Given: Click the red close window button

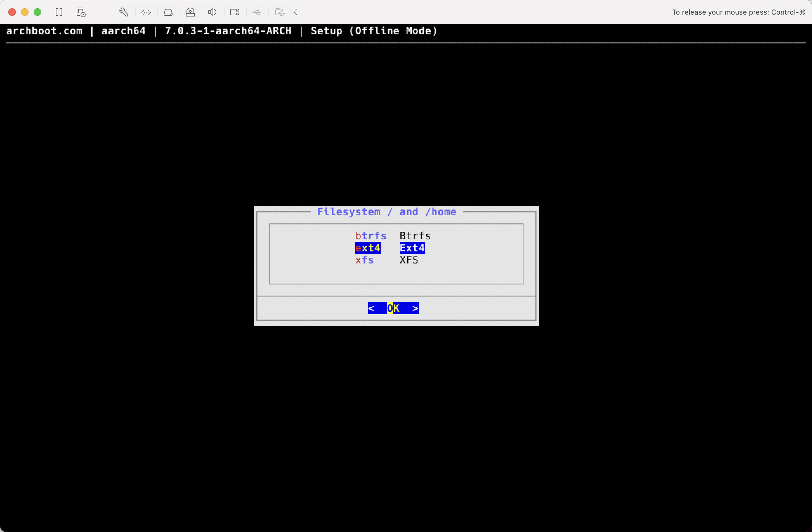Looking at the screenshot, I should coord(12,12).
